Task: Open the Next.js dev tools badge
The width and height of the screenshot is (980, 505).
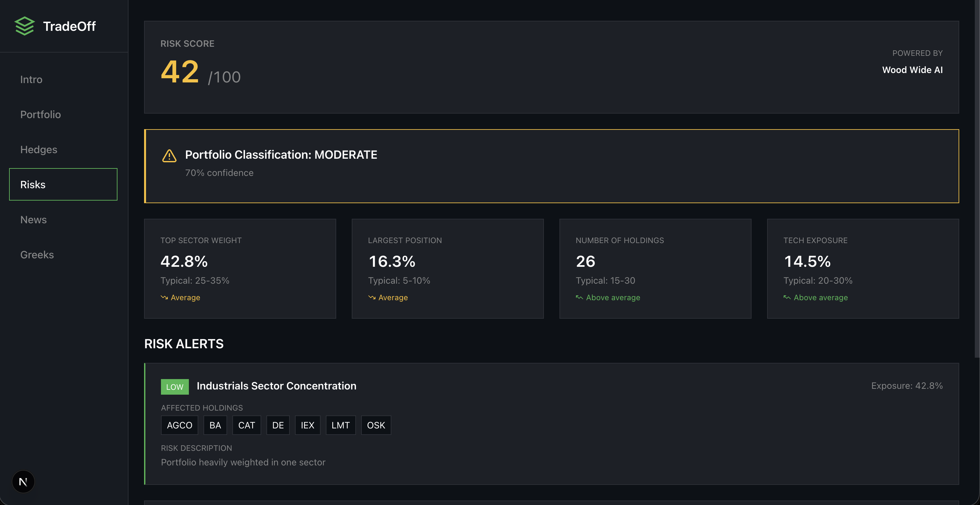Action: click(x=23, y=482)
